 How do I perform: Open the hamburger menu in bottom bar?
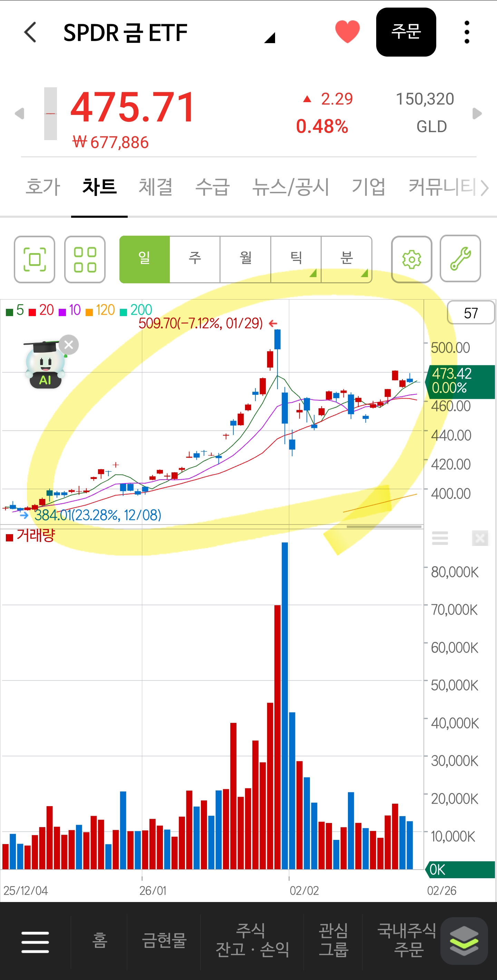pos(35,942)
